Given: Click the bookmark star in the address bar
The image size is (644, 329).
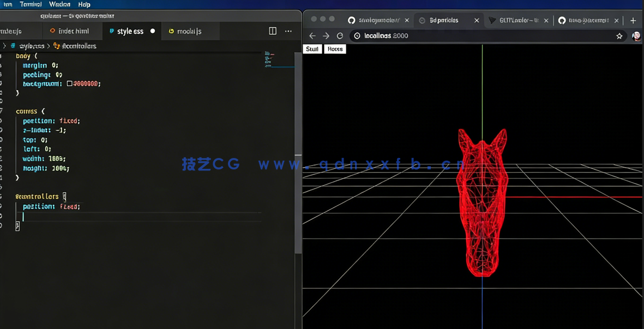Looking at the screenshot, I should tap(619, 35).
